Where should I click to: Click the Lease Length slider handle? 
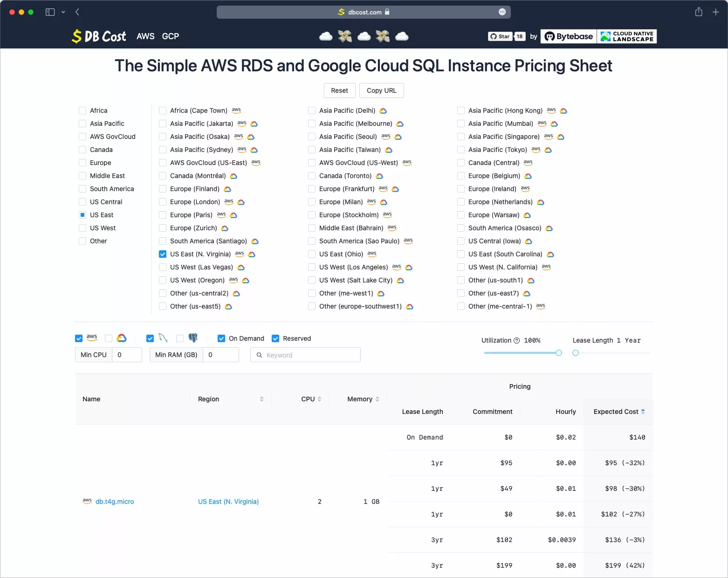576,353
